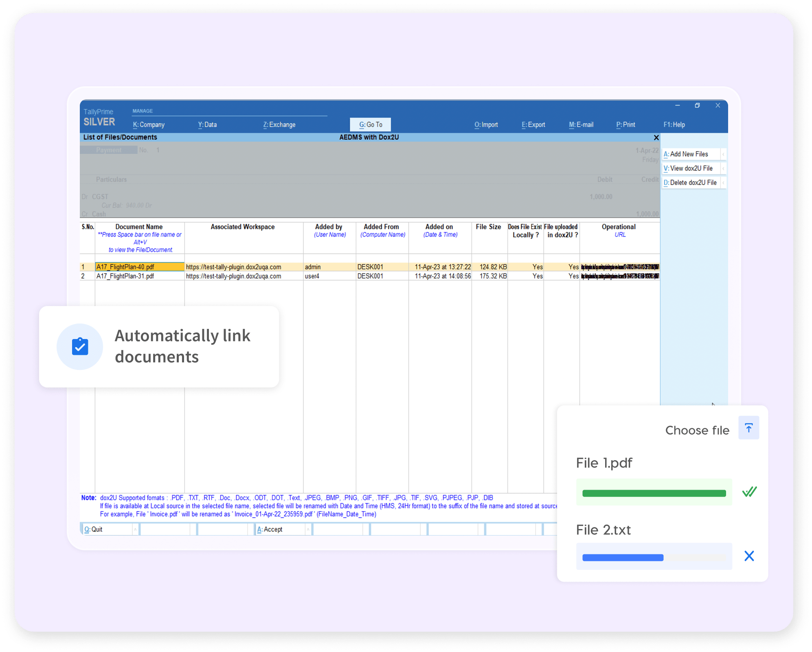Click the File 1.pdf green progress bar
Image resolution: width=812 pixels, height=652 pixels.
pos(654,493)
